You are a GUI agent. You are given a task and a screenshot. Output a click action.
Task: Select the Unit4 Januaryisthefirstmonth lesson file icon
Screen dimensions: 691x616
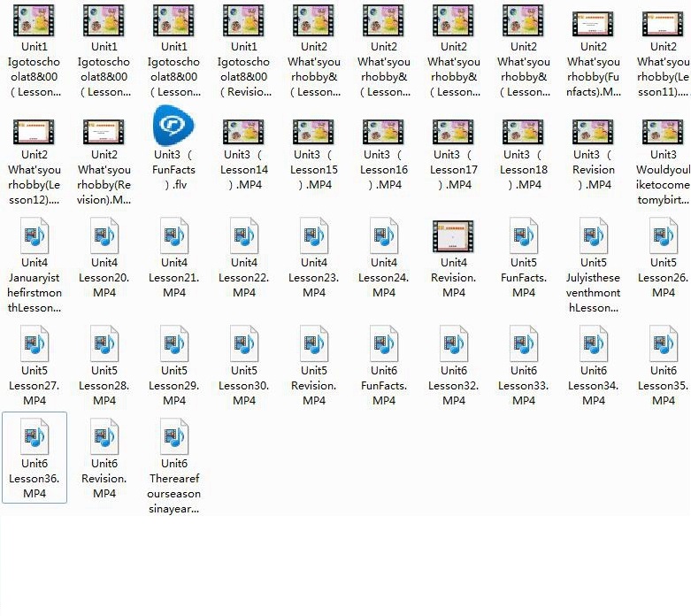click(x=35, y=236)
